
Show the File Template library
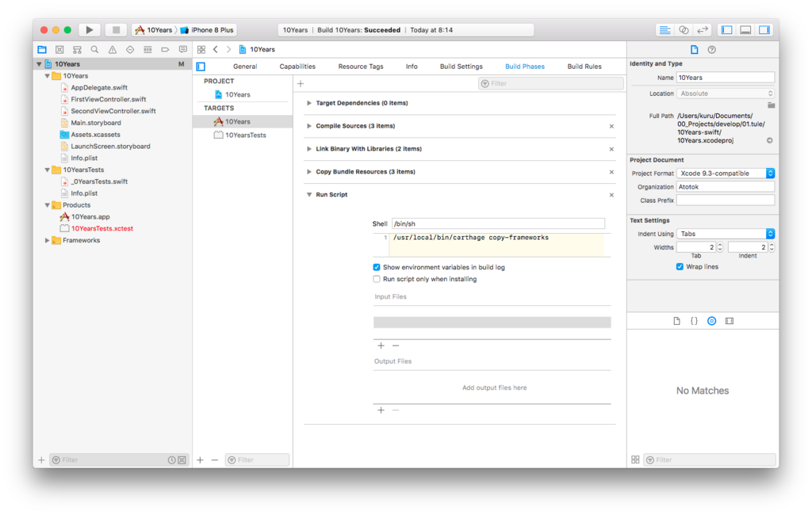[x=677, y=321]
